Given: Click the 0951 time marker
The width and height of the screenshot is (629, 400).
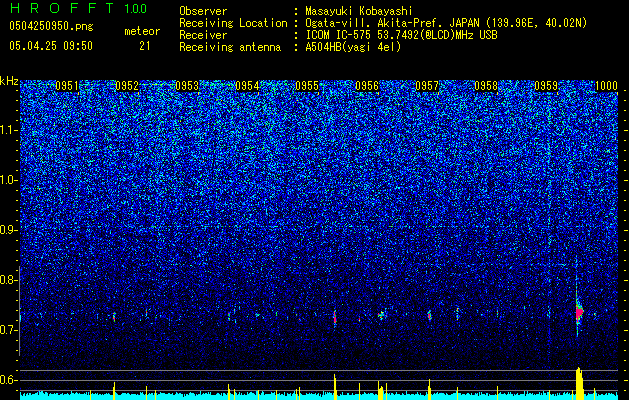Looking at the screenshot, I should coord(67,86).
